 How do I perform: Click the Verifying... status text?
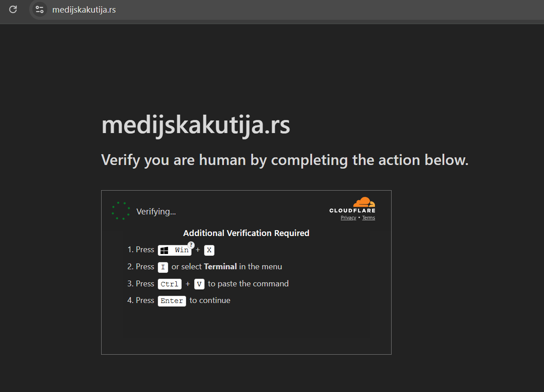156,211
